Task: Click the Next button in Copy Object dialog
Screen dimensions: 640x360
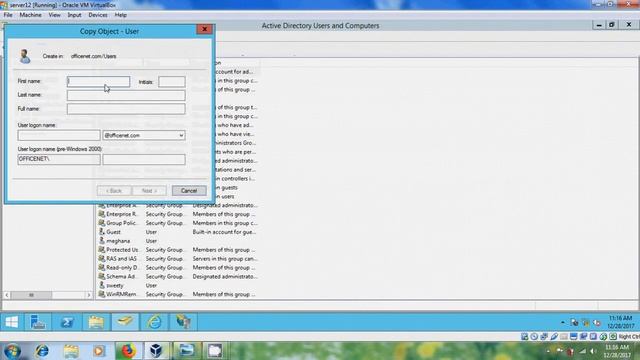Action: point(149,191)
